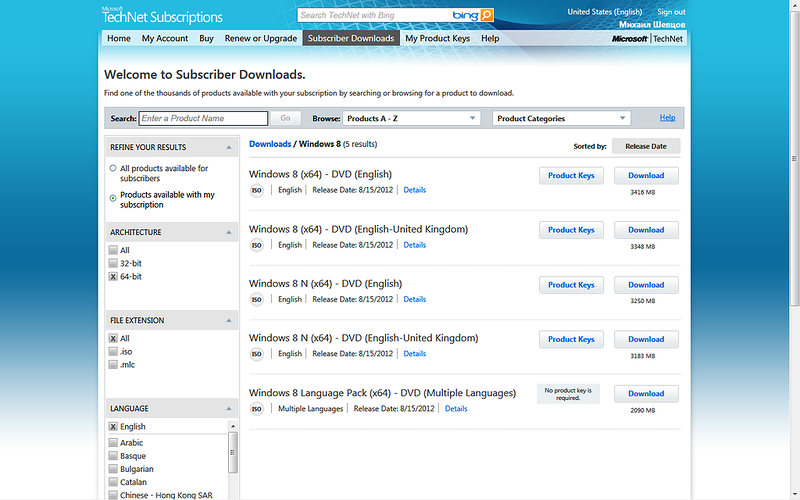
Task: Click the Downloads breadcrumb link
Action: pos(270,144)
